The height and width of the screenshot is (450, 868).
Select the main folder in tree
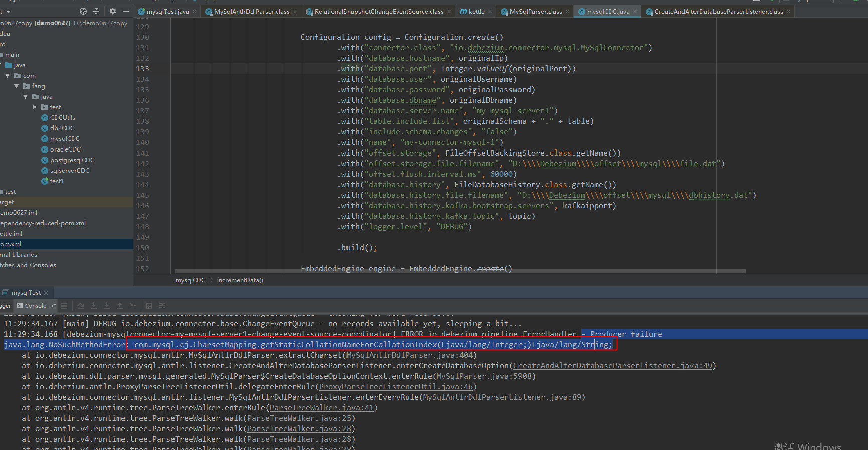pos(10,55)
